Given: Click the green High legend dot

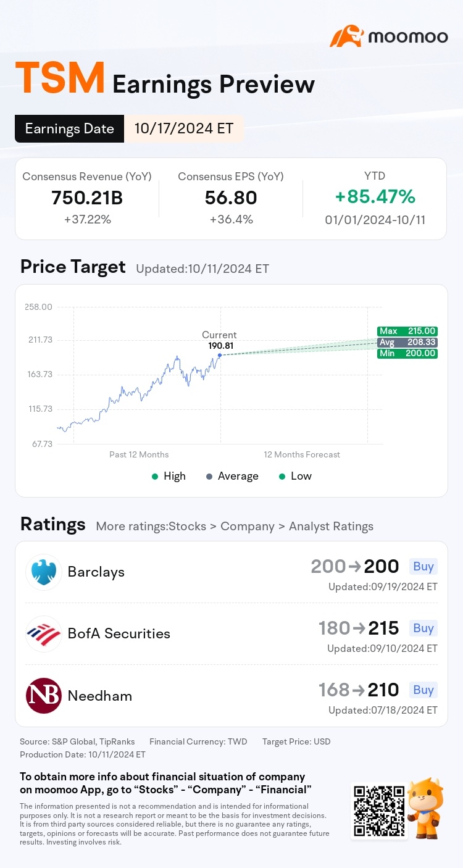Looking at the screenshot, I should pyautogui.click(x=155, y=477).
